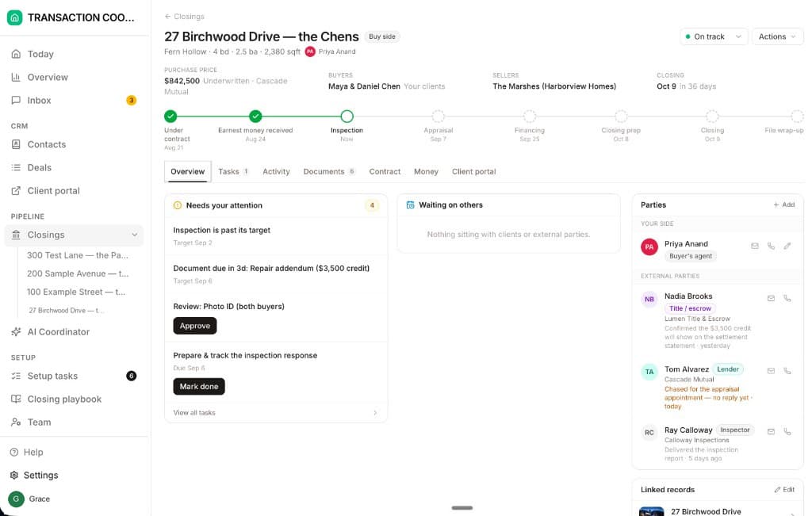Add a new party
Image resolution: width=812 pixels, height=516 pixels.
point(784,205)
